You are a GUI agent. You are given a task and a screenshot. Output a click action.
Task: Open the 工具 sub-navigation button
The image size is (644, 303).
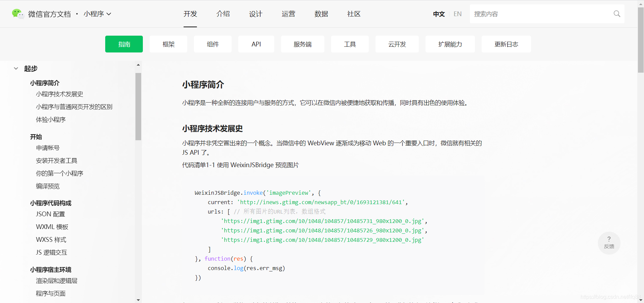point(350,44)
